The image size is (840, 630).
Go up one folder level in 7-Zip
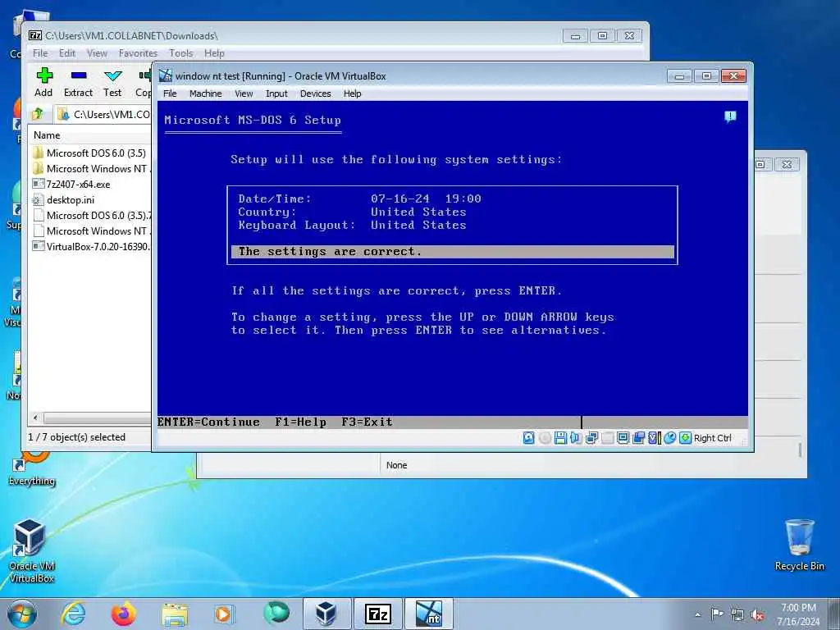click(38, 114)
